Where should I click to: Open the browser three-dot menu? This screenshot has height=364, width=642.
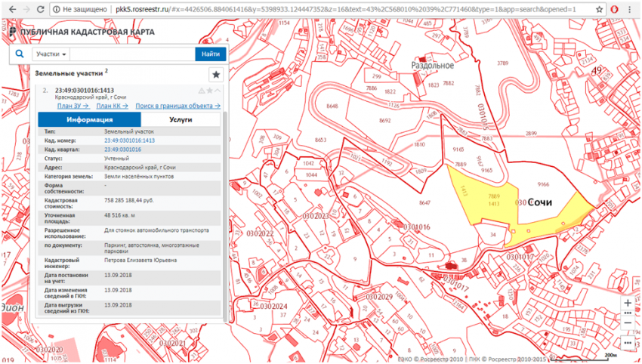click(630, 9)
